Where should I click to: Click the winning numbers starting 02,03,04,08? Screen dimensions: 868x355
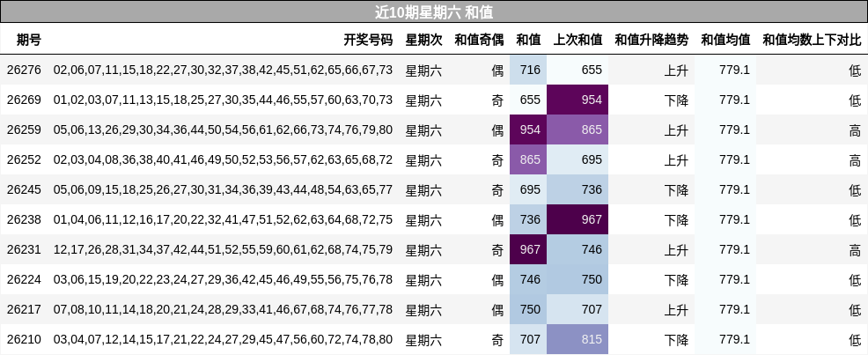[x=223, y=160]
